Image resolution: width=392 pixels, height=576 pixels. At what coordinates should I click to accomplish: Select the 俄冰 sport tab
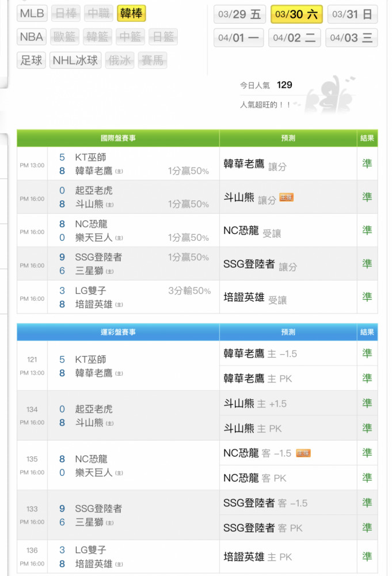coord(120,60)
